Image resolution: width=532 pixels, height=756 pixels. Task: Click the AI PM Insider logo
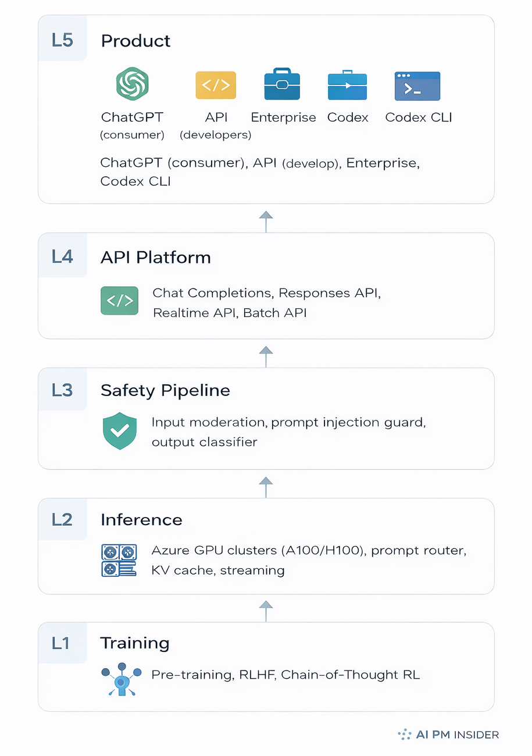[x=448, y=734]
